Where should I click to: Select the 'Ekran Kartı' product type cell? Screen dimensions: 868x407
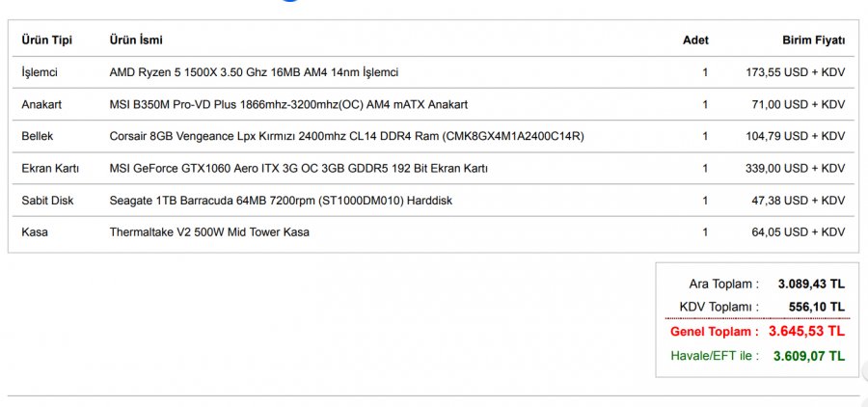[50, 169]
